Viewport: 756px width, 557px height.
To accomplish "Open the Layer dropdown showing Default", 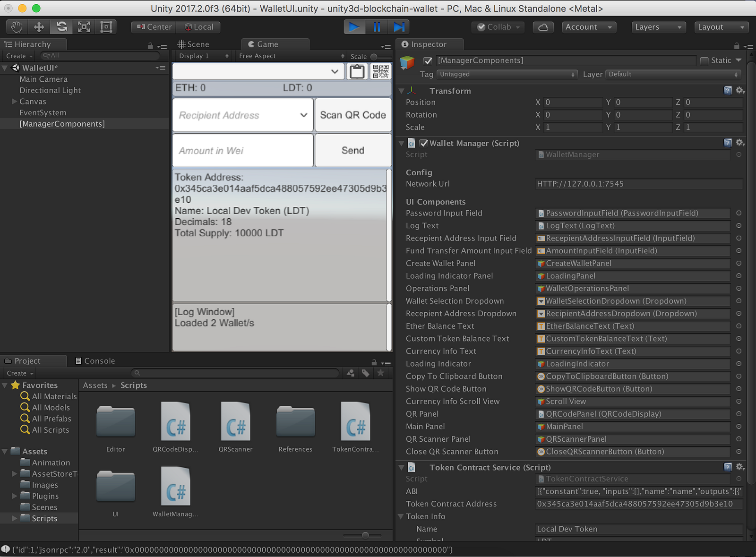I will (x=673, y=74).
